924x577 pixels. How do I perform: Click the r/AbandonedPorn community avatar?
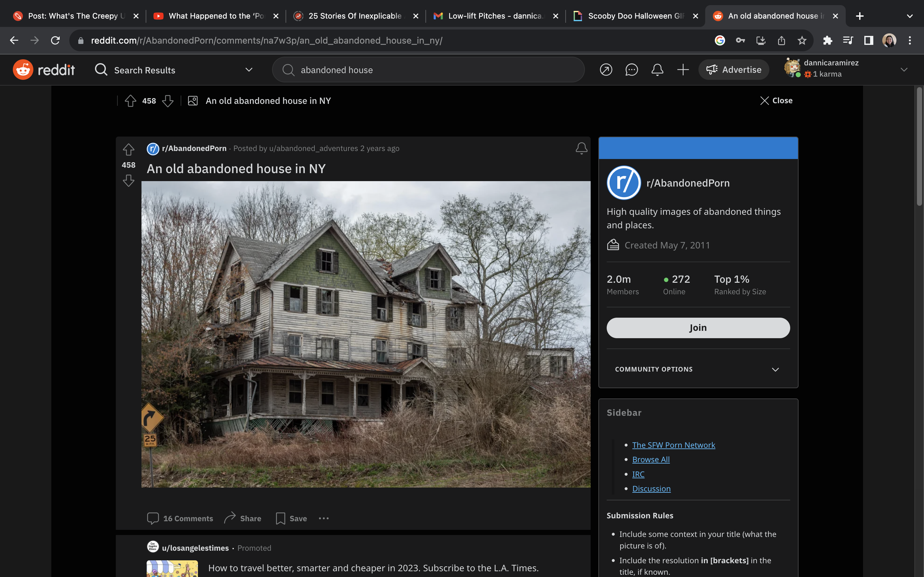[152, 149]
